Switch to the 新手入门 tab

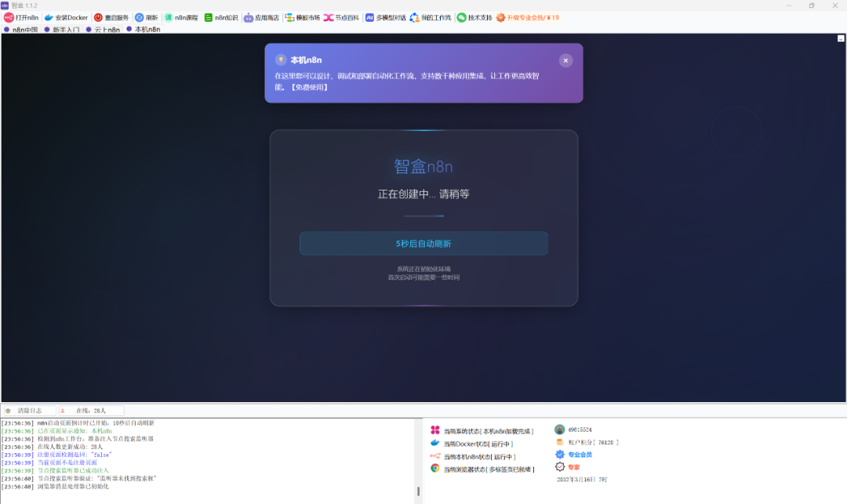point(62,30)
